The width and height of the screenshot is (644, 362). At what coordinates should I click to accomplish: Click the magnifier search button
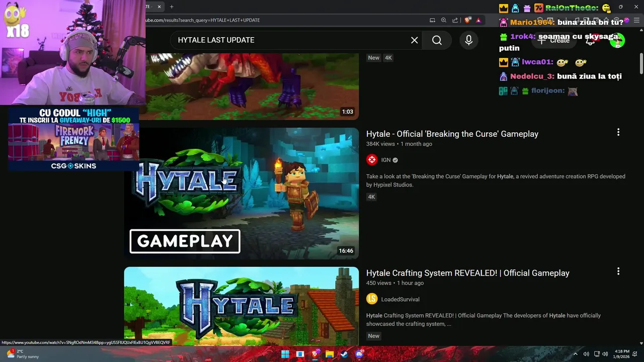[437, 40]
